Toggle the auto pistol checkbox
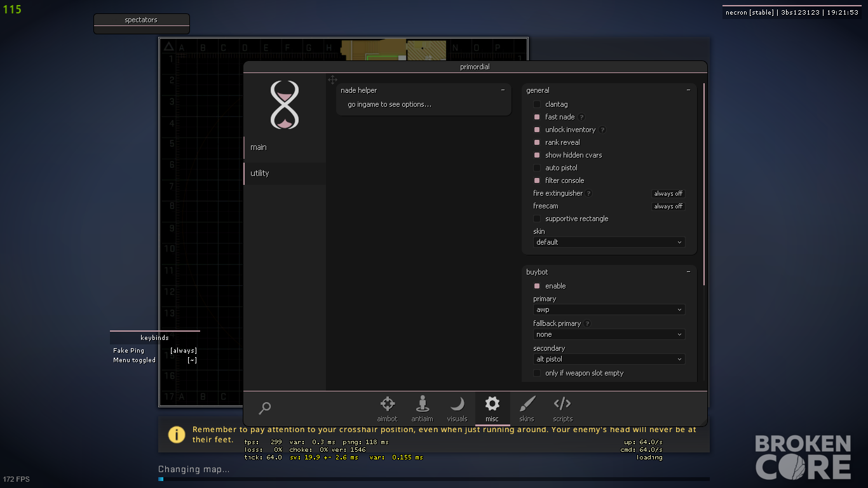This screenshot has width=868, height=488. click(537, 168)
